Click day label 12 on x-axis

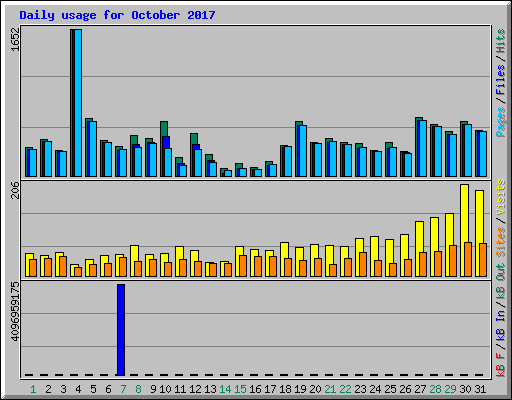[195, 389]
